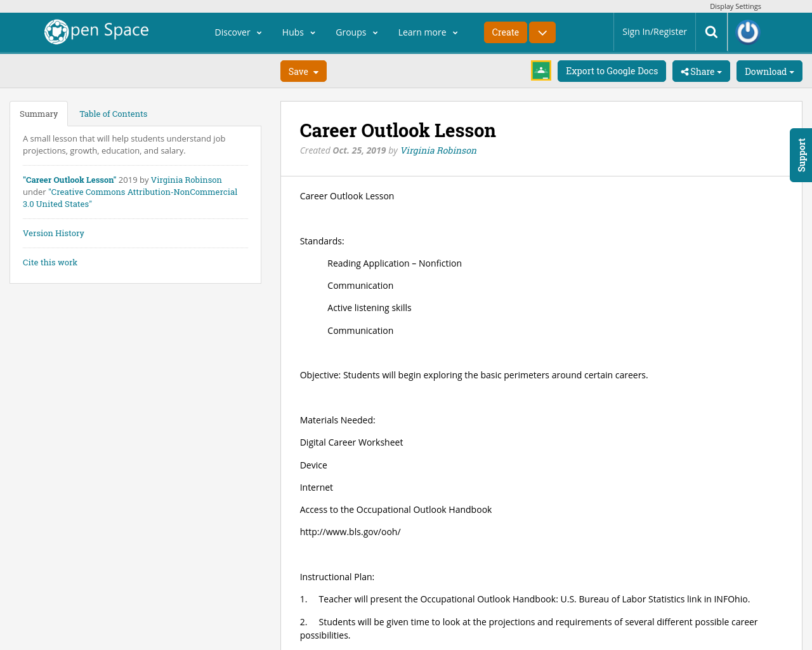
Task: Click Sign In/Register
Action: 654,31
